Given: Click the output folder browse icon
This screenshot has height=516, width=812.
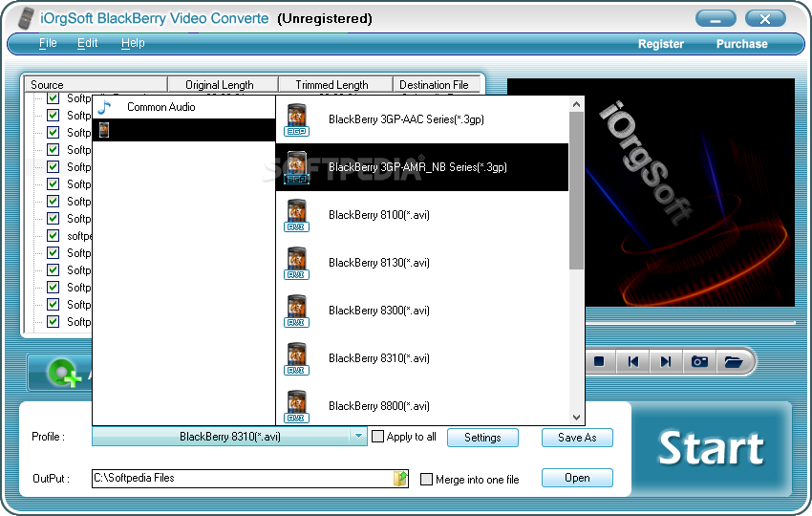Looking at the screenshot, I should click(x=400, y=478).
